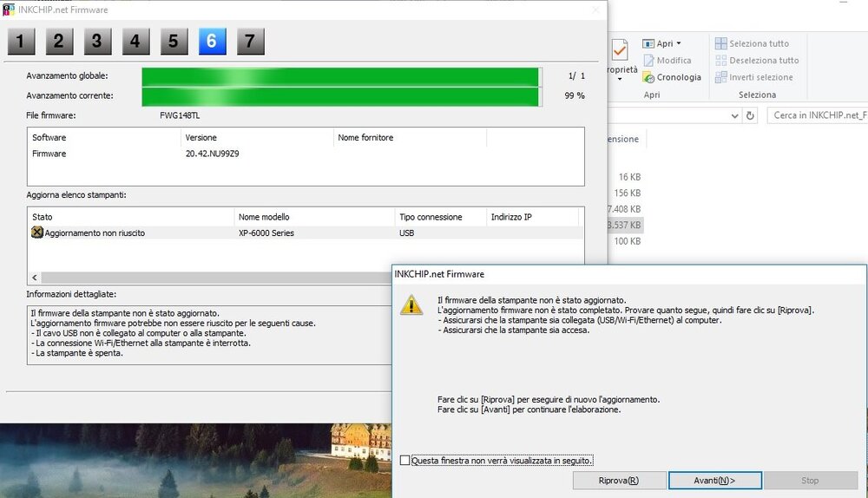Select step 5 icon in the firmware wizard
This screenshot has height=498, width=868.
click(x=174, y=42)
